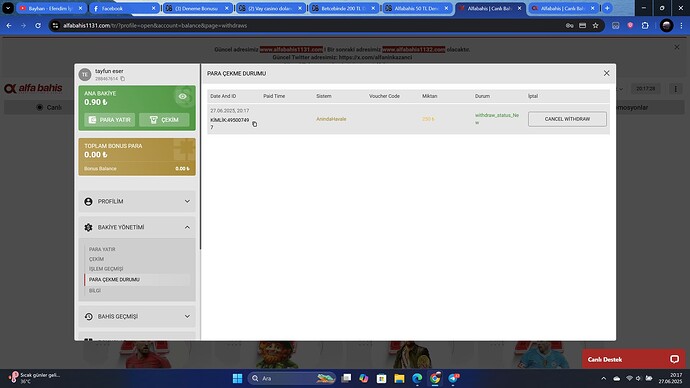The image size is (690, 388).
Task: Click the PARA YATIR deposit button
Action: pos(110,120)
